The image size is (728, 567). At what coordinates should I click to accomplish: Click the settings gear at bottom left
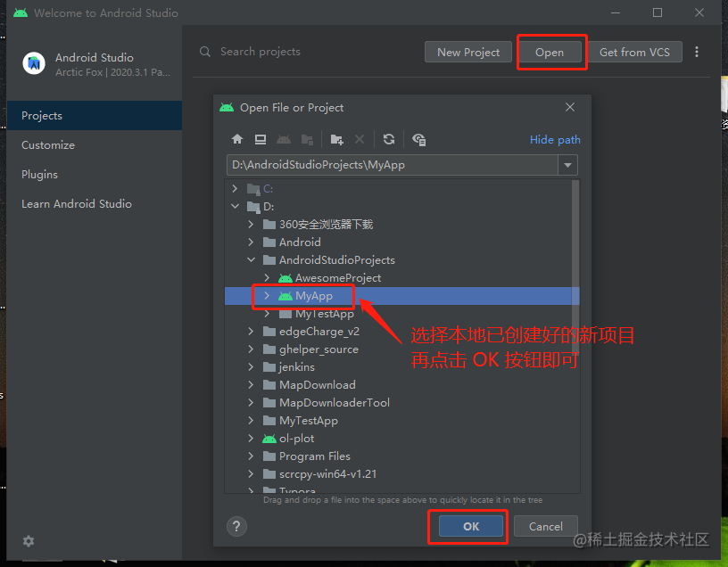pos(28,541)
